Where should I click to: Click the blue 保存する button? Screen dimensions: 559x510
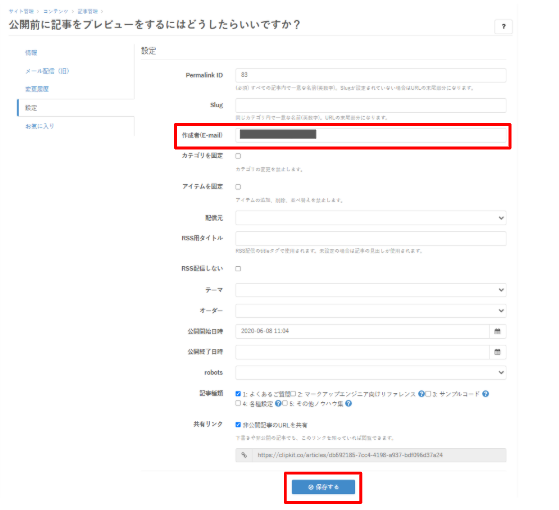tap(323, 487)
